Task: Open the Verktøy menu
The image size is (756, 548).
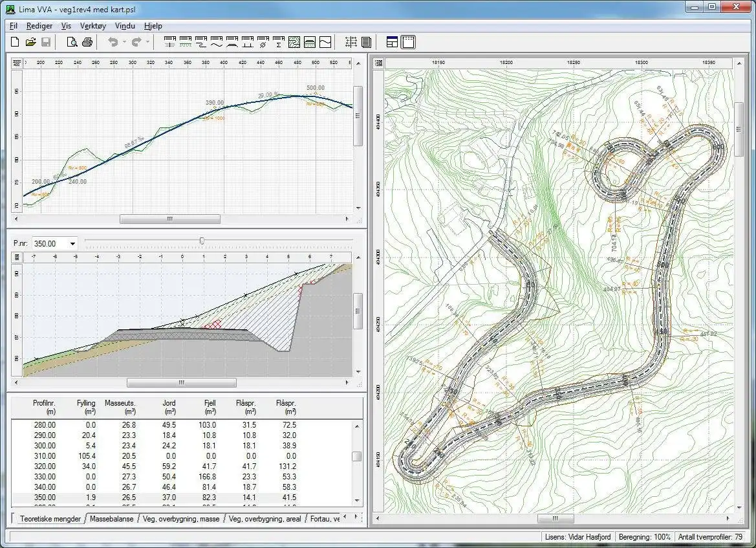Action: pos(92,26)
